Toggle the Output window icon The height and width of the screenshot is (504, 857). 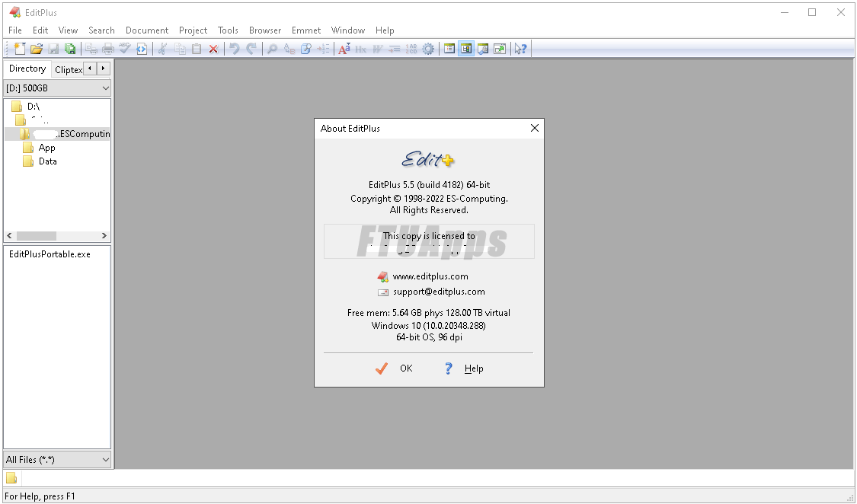[x=483, y=49]
